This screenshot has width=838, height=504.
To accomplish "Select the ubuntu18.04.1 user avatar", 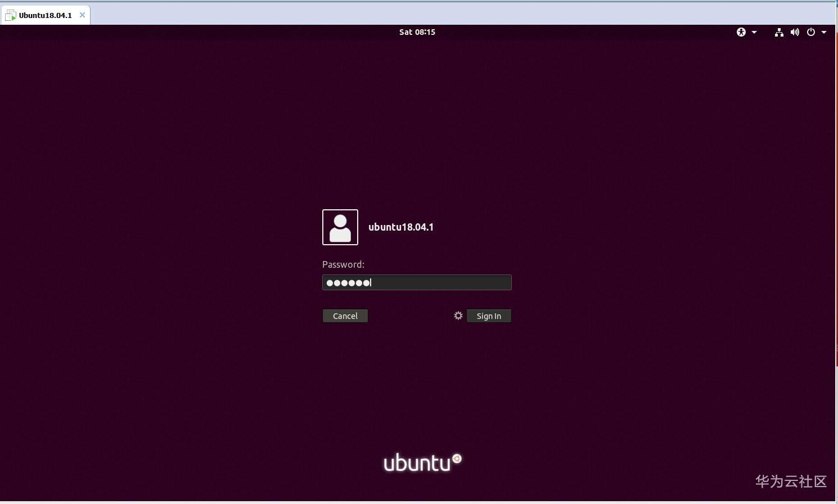I will pyautogui.click(x=340, y=227).
